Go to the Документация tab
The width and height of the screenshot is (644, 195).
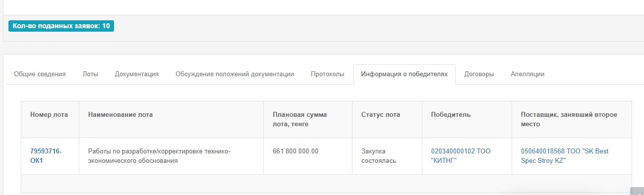point(137,74)
